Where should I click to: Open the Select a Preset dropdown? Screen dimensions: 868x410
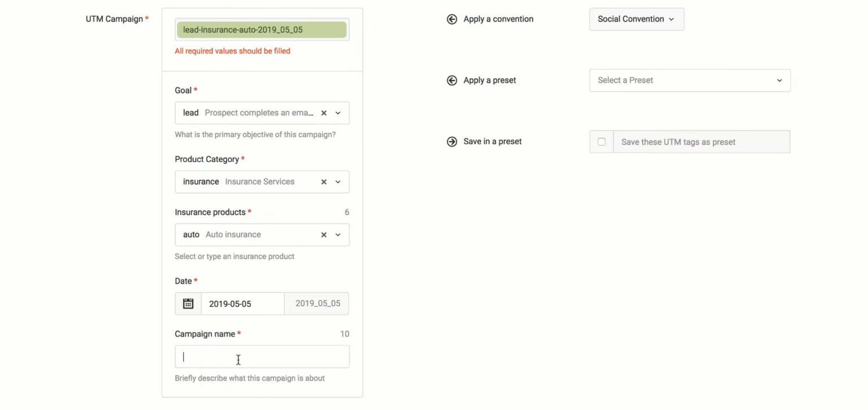[x=689, y=80]
